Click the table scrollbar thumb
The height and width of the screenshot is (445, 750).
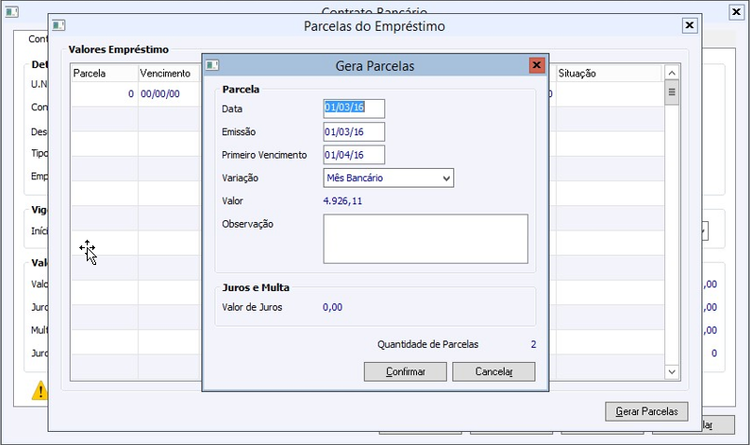click(x=672, y=93)
